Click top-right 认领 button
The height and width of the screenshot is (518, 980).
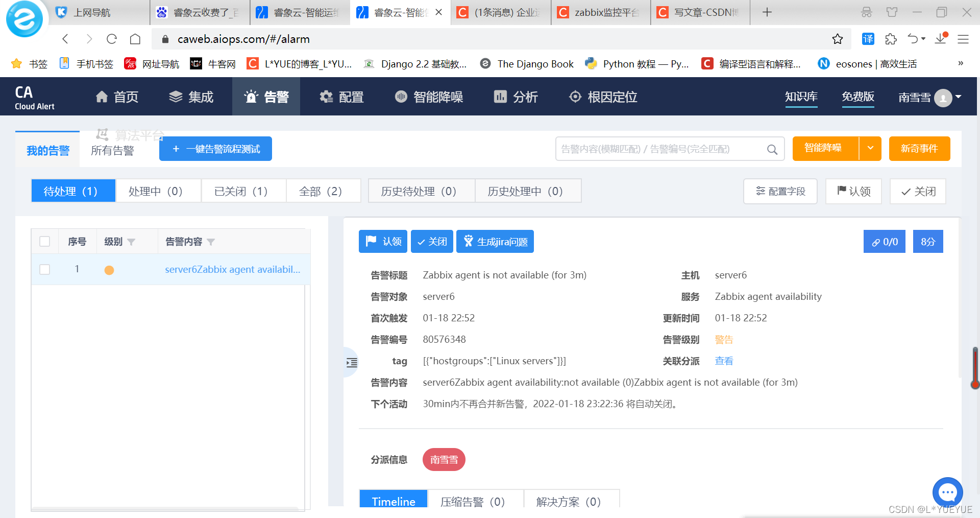(x=853, y=191)
